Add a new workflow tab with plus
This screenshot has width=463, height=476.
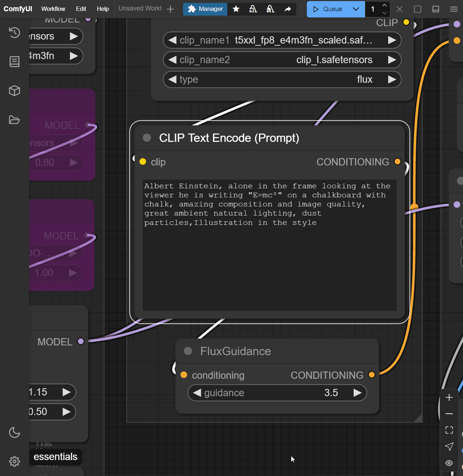click(170, 9)
